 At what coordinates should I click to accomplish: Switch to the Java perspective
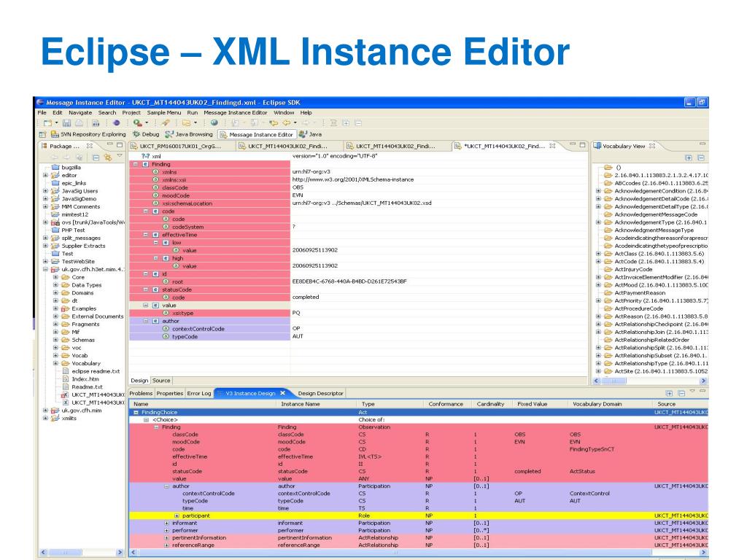311,134
